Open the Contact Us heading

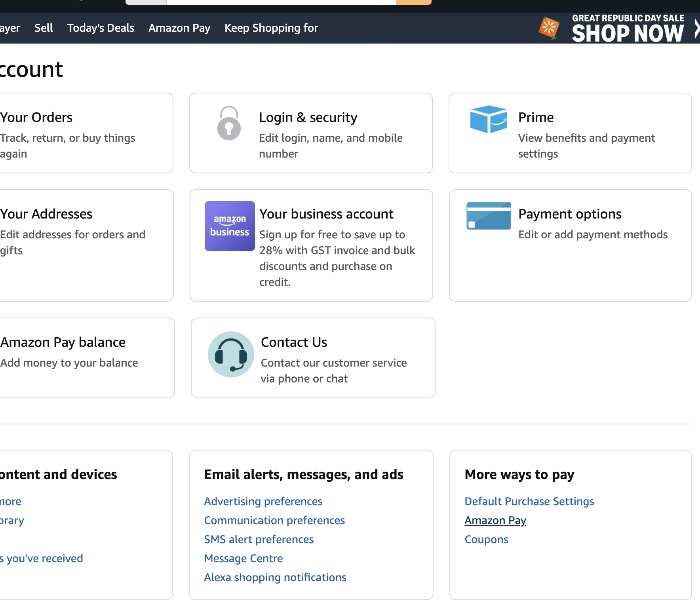(x=294, y=342)
